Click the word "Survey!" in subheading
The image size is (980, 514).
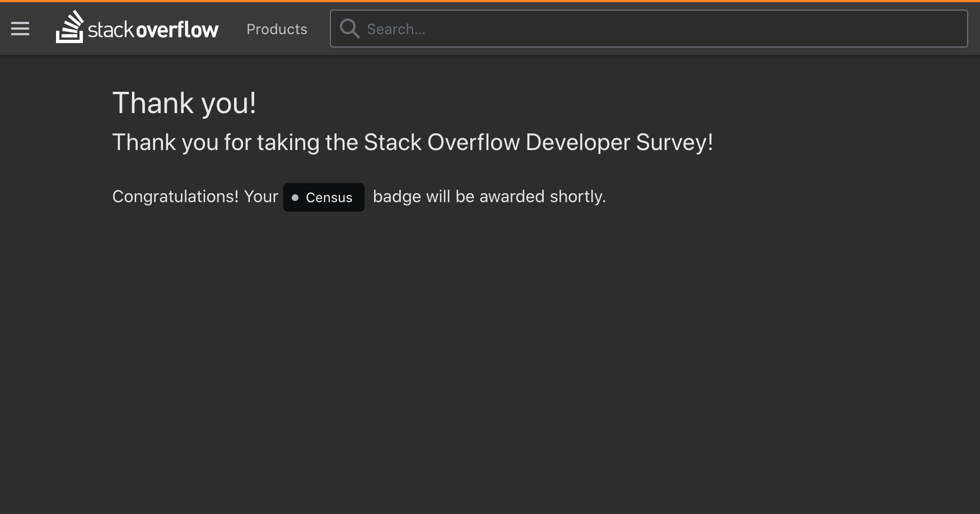[x=674, y=142]
